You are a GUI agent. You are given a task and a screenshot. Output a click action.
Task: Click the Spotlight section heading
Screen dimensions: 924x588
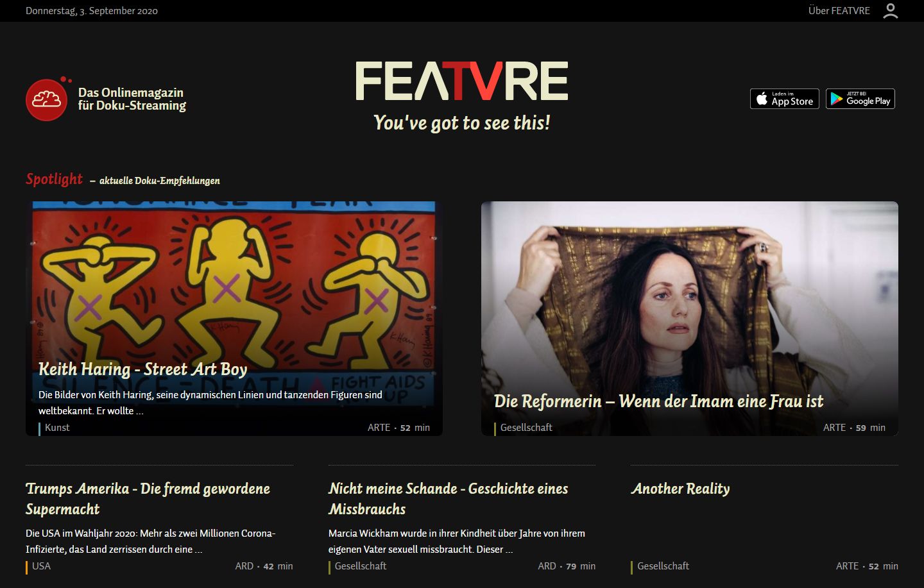point(55,179)
